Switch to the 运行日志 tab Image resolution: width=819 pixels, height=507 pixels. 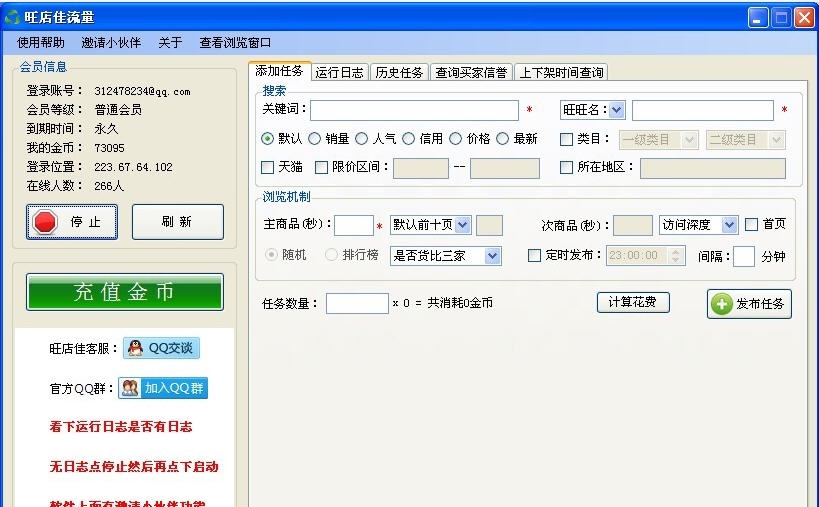(x=340, y=73)
